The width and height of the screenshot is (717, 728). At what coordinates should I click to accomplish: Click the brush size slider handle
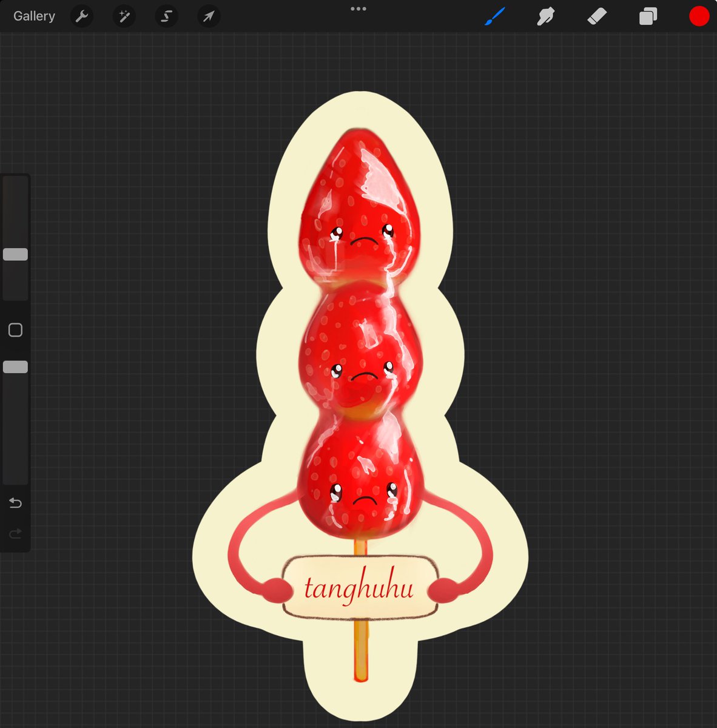15,254
